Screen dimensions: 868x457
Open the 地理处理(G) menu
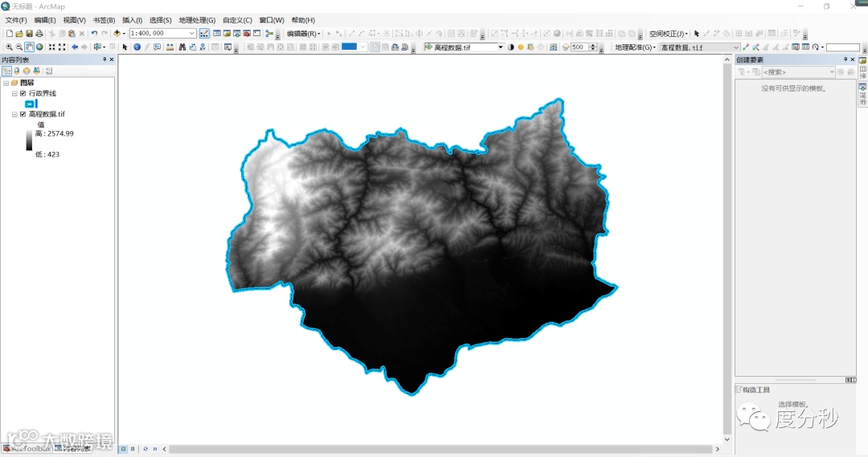point(197,20)
